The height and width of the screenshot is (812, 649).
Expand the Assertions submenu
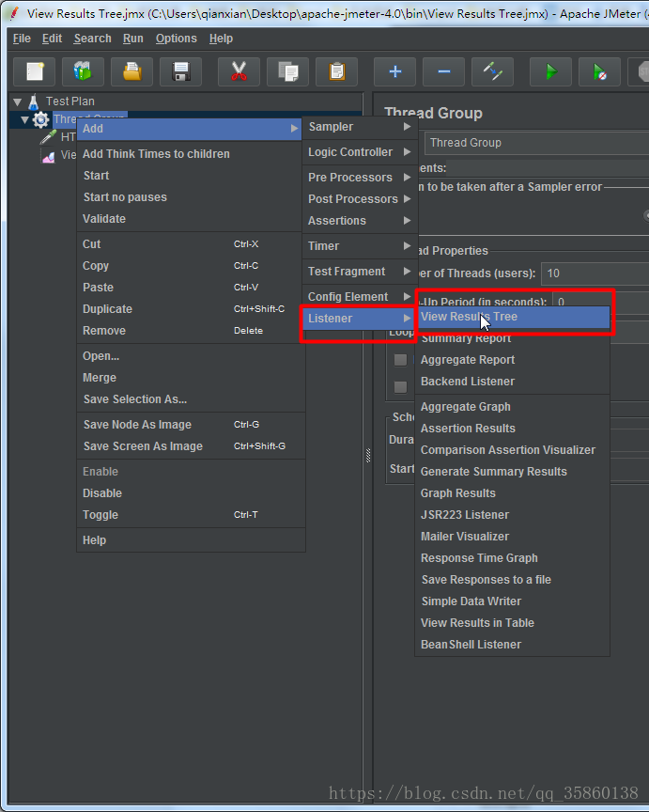coord(360,221)
